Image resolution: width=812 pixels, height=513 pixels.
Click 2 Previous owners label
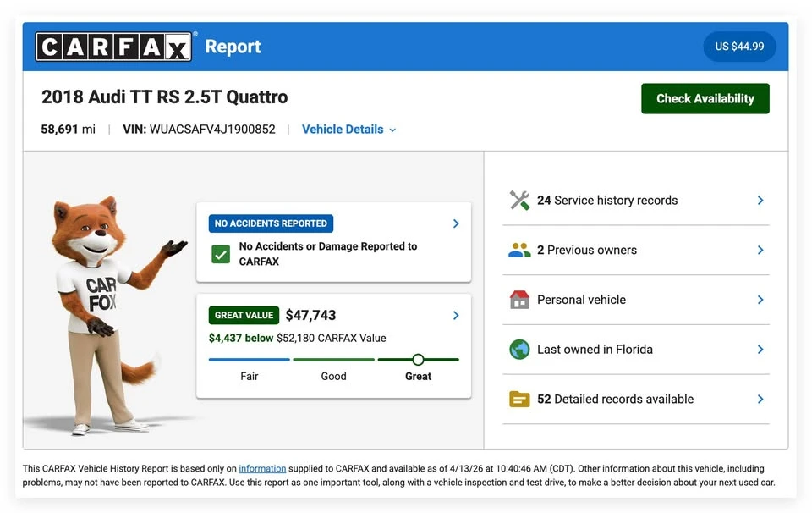tap(587, 251)
